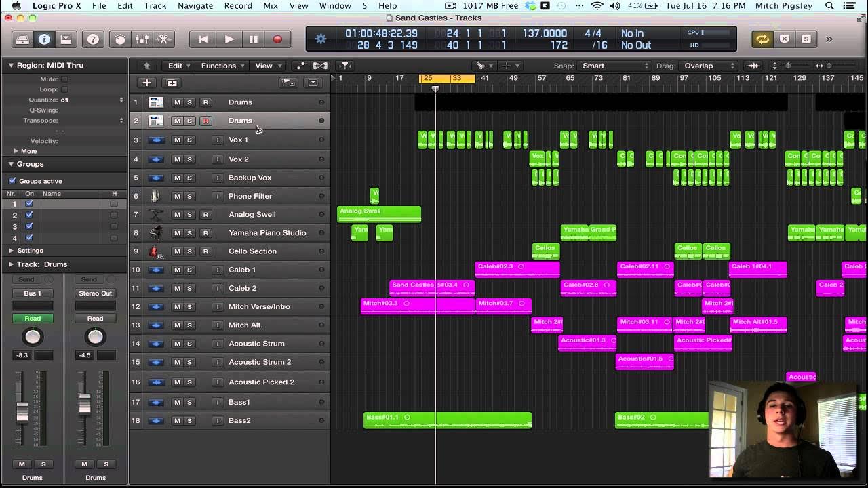Enable the region Loop checkbox
Viewport: 868px width, 488px height.
click(64, 89)
